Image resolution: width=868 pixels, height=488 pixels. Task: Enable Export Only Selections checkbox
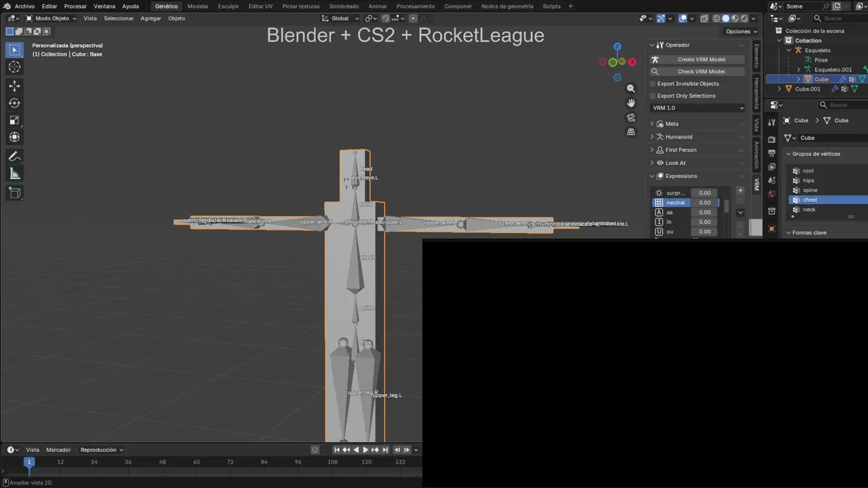(x=653, y=96)
